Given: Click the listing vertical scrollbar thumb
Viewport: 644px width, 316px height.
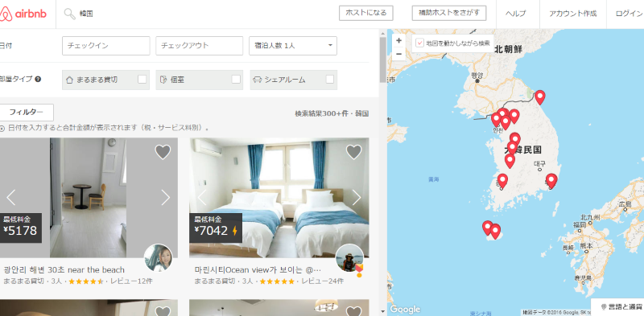Looking at the screenshot, I should tap(383, 60).
